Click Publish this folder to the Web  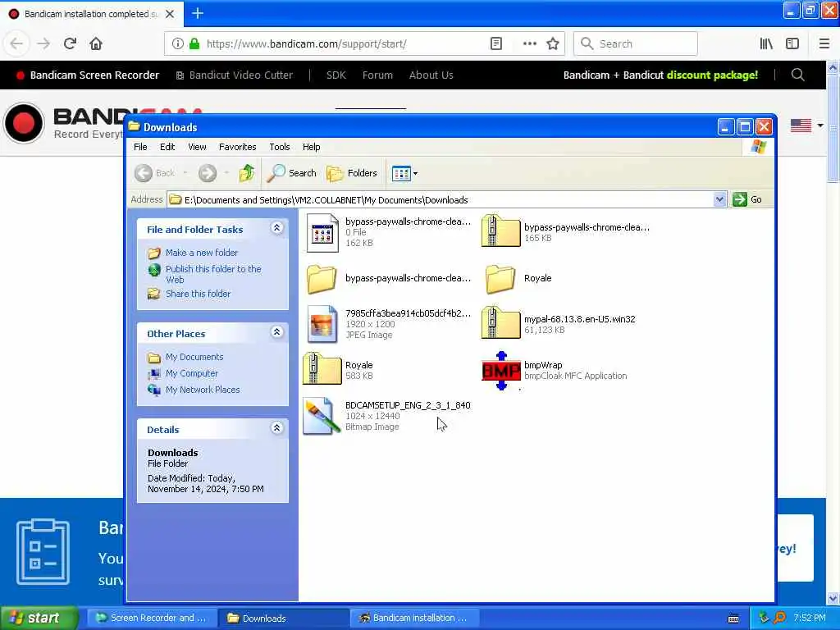213,274
